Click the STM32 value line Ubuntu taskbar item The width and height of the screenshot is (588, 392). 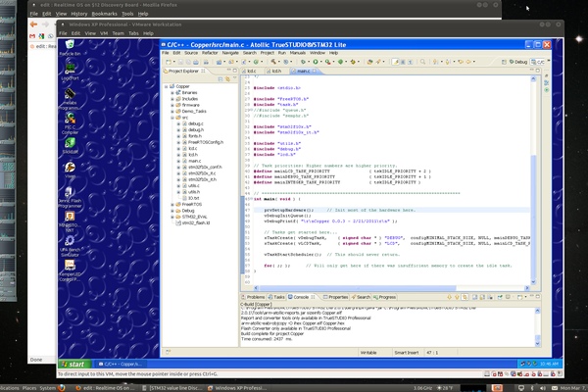(x=172, y=388)
